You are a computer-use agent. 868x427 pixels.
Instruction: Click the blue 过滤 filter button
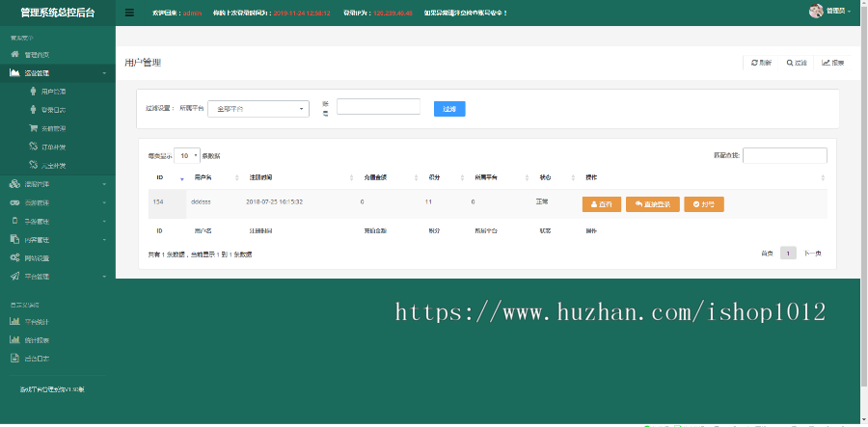point(449,109)
